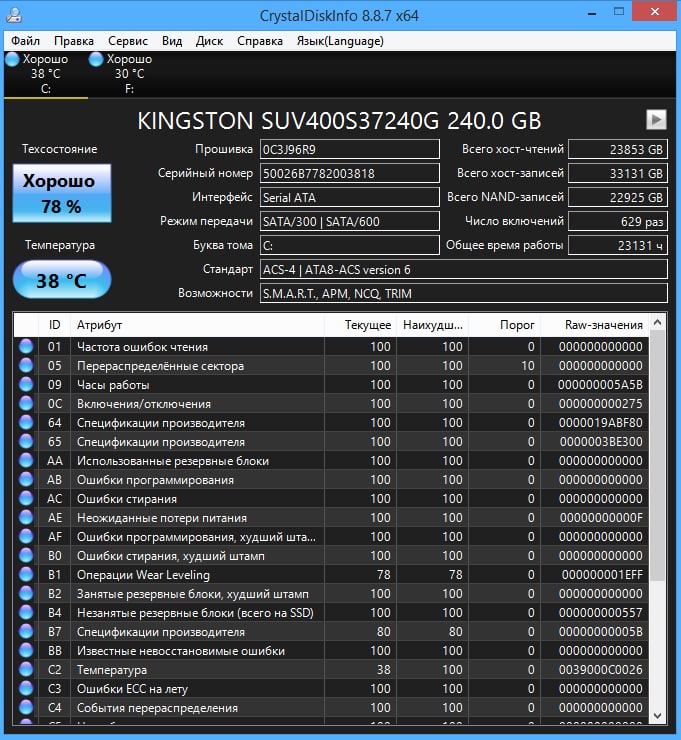The image size is (681, 740).
Task: Click status orb for Ошибки ECC на лету row
Action: [26, 689]
